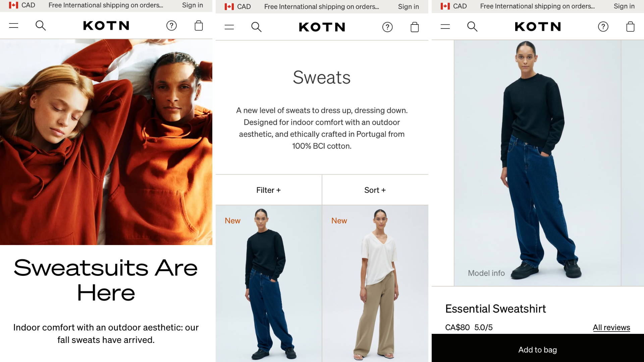
Task: Expand the Sort + options
Action: pyautogui.click(x=375, y=190)
